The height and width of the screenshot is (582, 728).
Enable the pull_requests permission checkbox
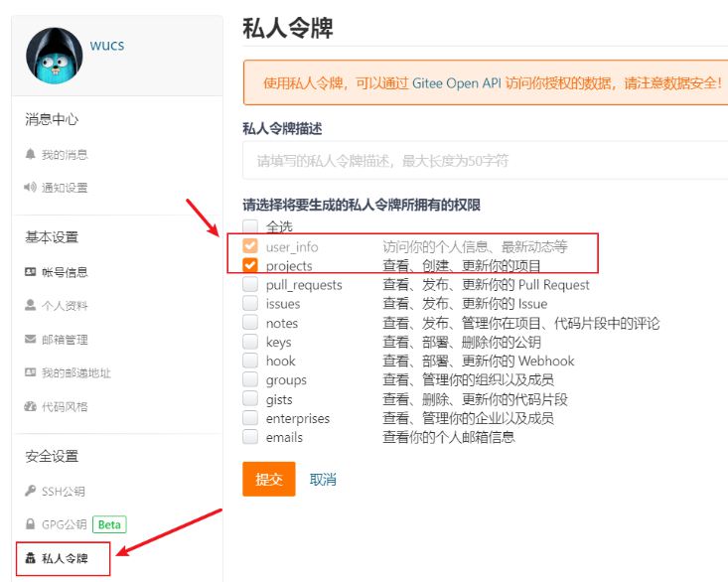(x=250, y=285)
